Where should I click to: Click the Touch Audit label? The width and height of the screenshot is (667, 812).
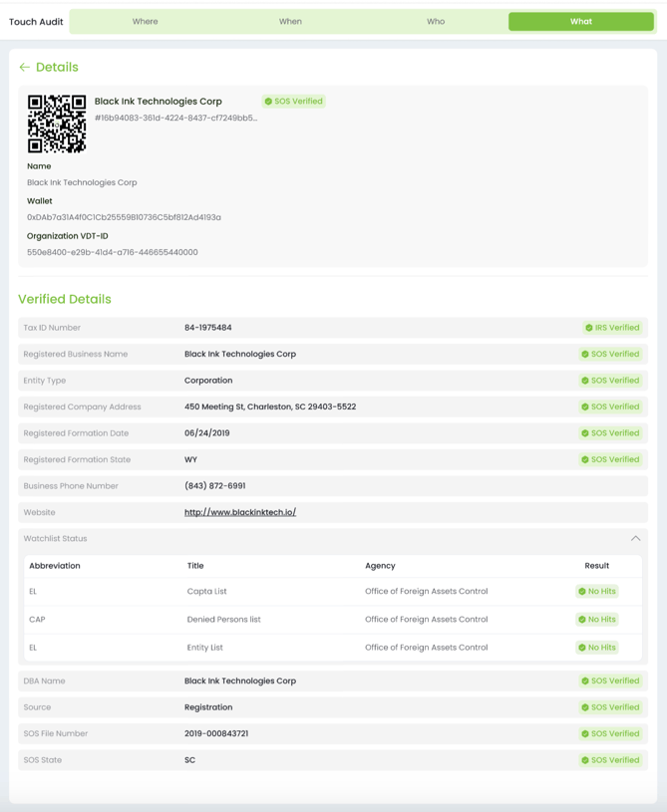[x=36, y=22]
